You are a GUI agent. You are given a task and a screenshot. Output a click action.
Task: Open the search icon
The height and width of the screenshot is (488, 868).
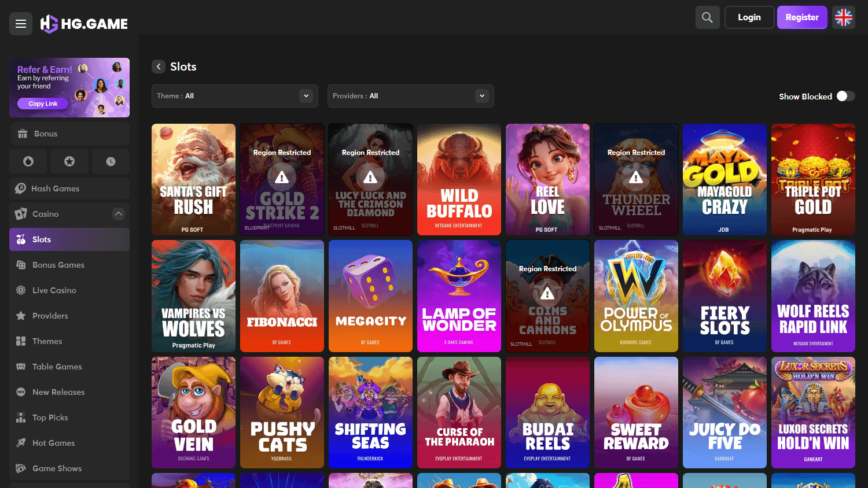(707, 17)
